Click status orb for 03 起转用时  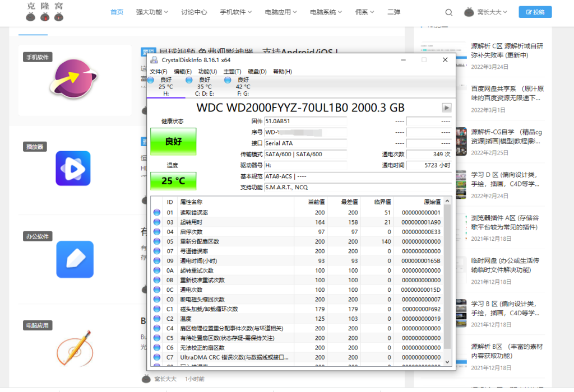pos(157,222)
